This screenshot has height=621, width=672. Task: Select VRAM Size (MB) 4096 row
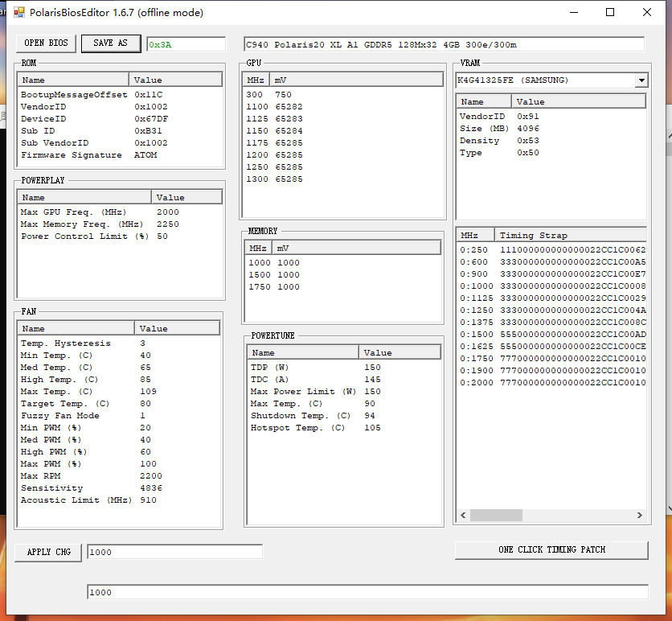(x=551, y=128)
